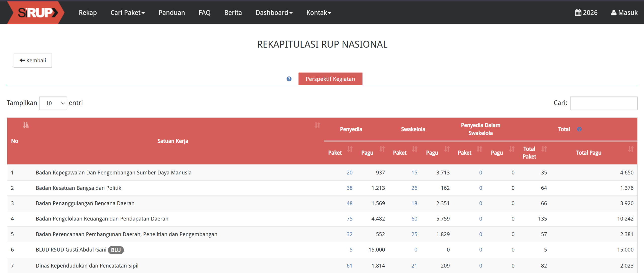Click the Masuk login link
Viewport: 644px width, 273px height.
pyautogui.click(x=624, y=13)
